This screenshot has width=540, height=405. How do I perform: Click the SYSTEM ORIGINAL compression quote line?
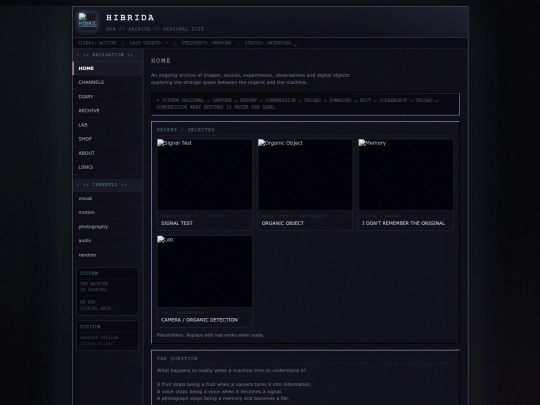297,104
